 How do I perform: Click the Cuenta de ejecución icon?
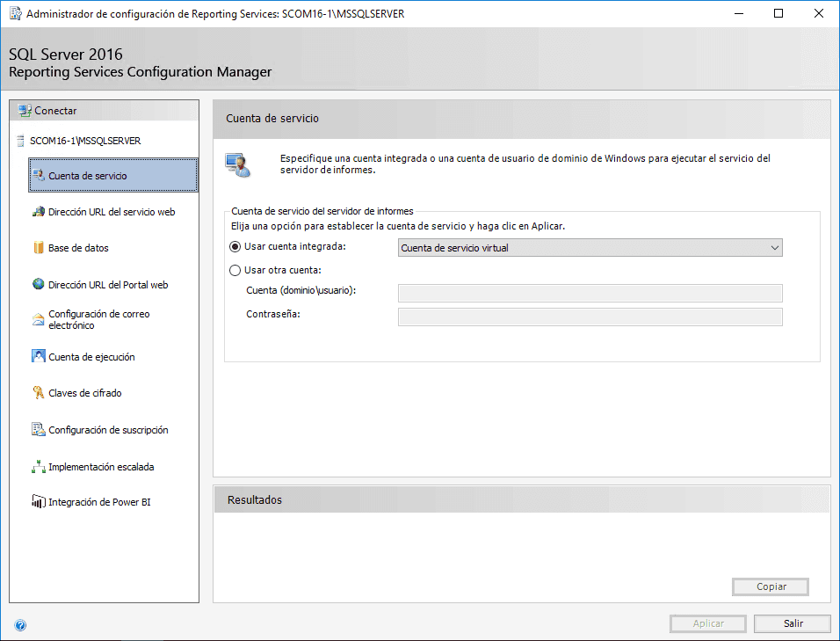tap(39, 356)
